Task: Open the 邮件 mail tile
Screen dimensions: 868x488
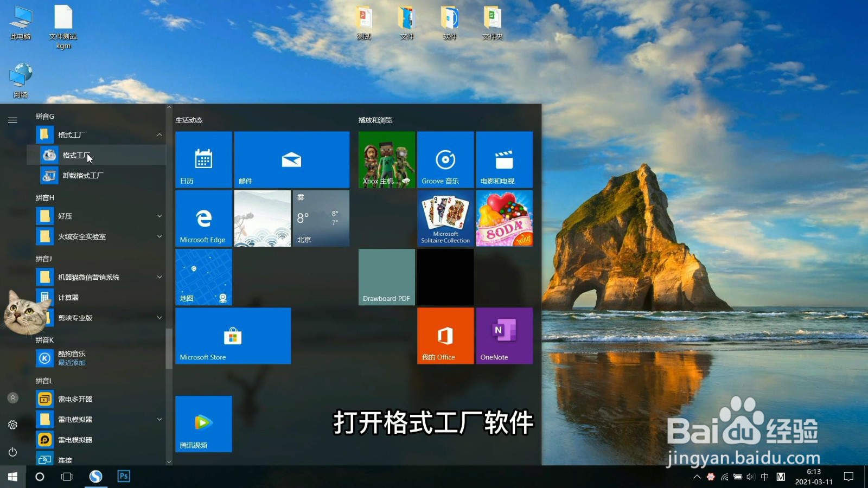Action: click(x=292, y=159)
